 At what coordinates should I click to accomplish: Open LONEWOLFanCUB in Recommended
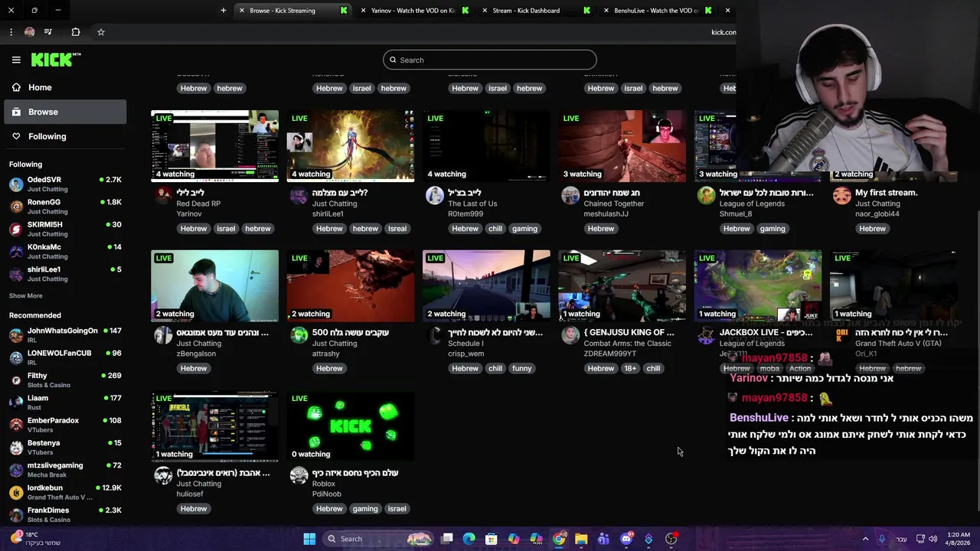coord(66,357)
